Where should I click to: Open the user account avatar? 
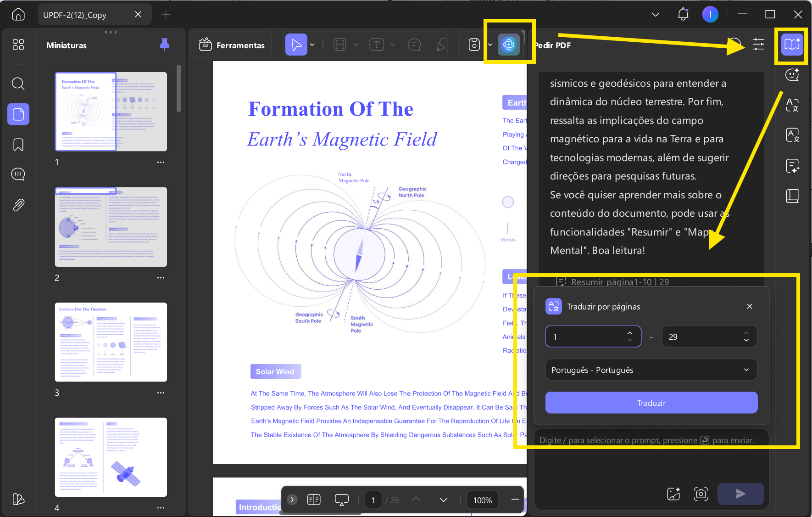710,15
